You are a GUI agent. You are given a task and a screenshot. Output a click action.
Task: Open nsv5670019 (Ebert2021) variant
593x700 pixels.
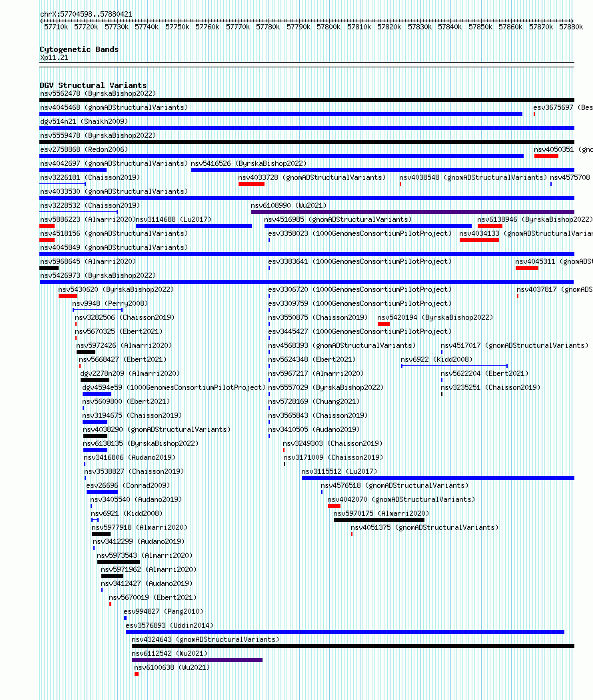[153, 598]
